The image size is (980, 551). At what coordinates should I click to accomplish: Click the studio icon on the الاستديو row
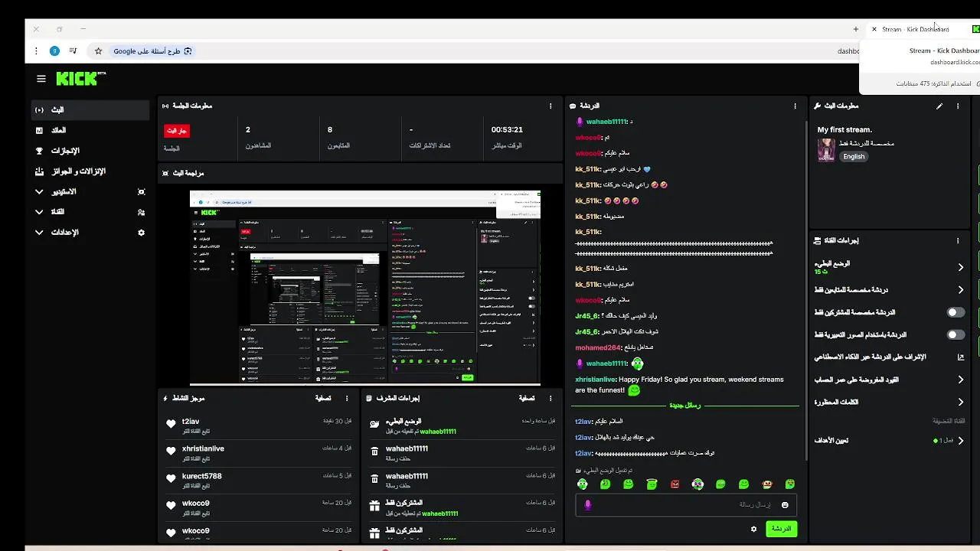(x=141, y=192)
